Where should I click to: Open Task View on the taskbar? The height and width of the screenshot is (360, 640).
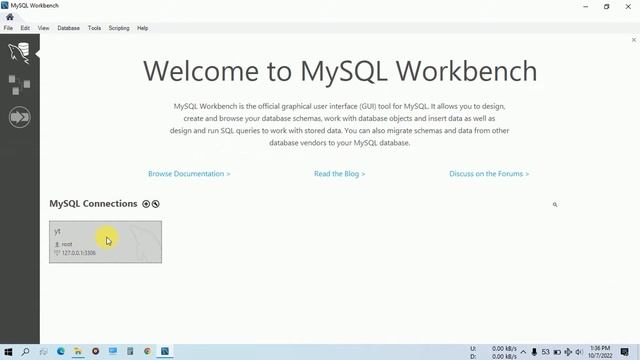click(x=43, y=351)
